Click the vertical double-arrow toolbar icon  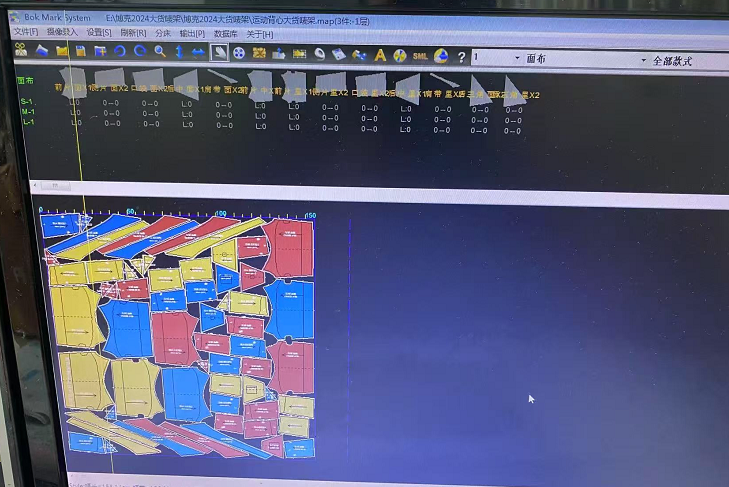coord(179,52)
